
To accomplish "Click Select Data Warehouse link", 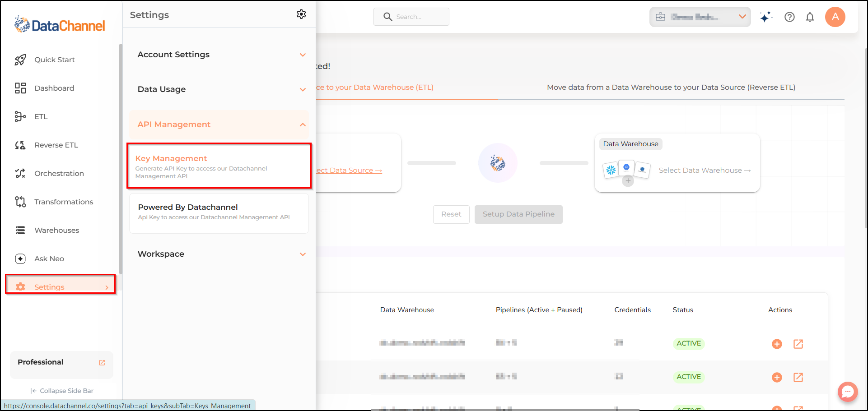I will coord(705,171).
